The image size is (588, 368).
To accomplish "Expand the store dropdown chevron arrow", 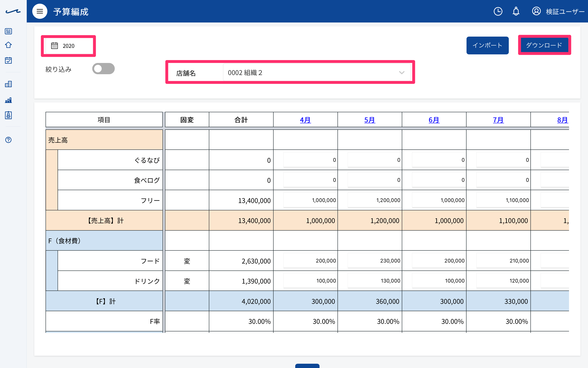I will click(402, 73).
